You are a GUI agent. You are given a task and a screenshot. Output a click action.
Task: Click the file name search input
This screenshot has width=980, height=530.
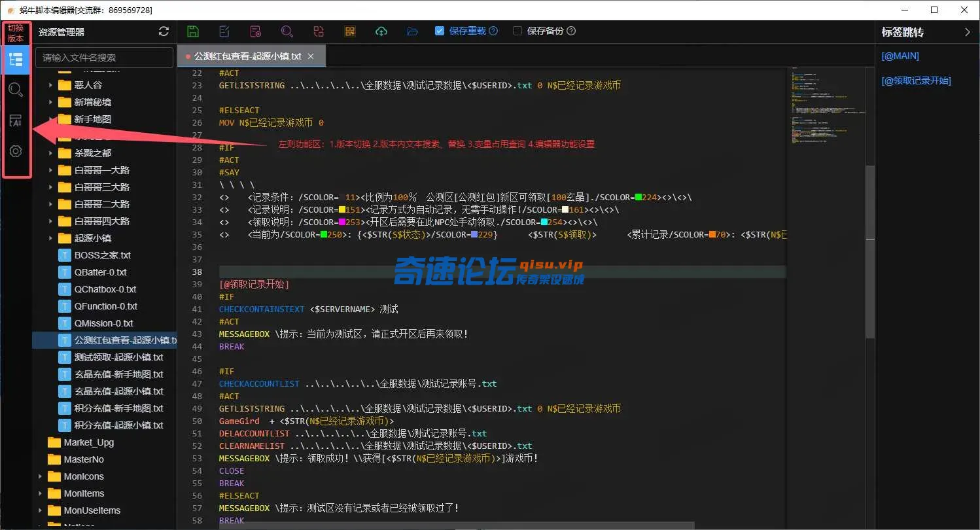click(104, 58)
